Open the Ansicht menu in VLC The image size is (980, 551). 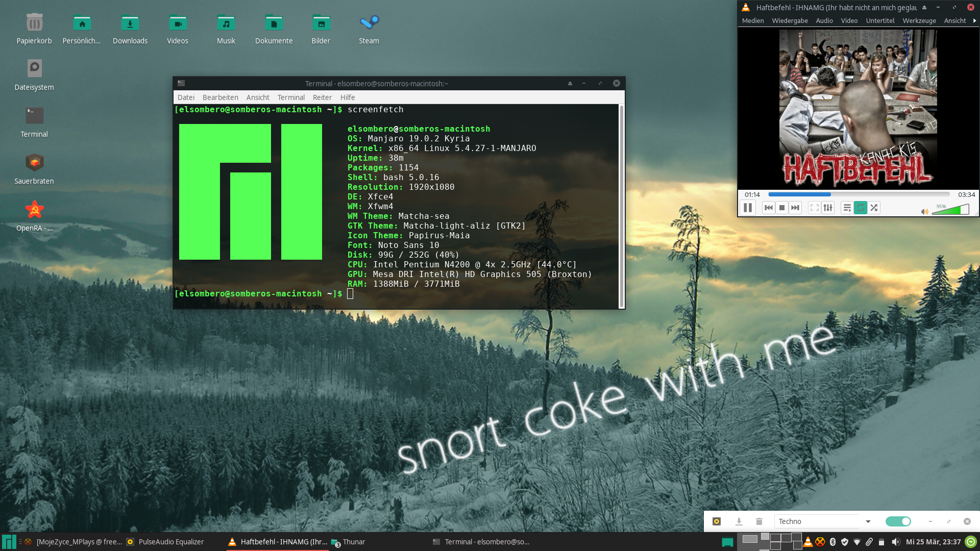(955, 20)
